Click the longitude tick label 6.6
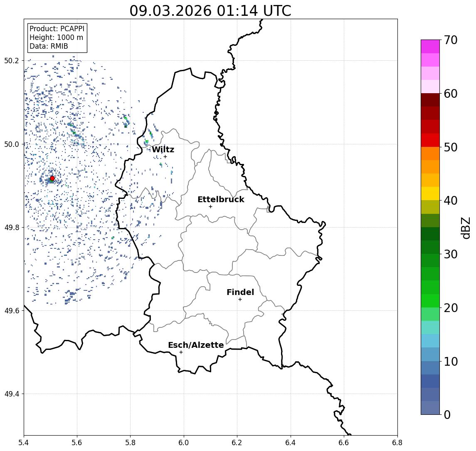476x451 pixels. coord(344,443)
